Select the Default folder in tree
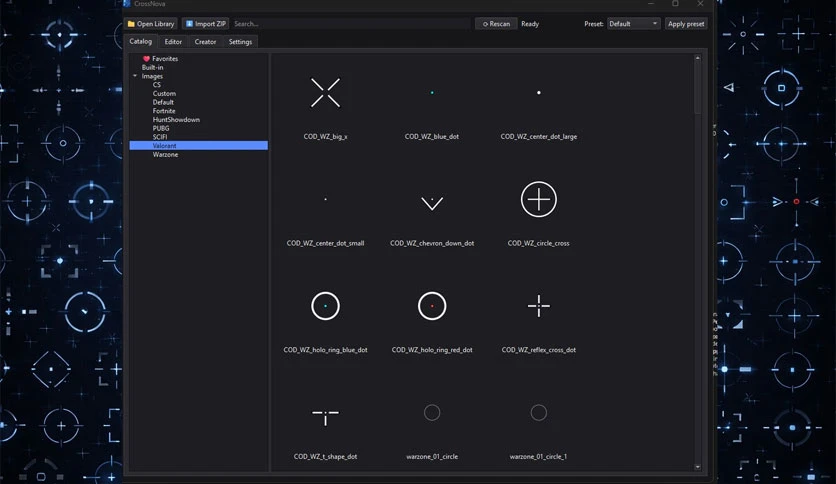Viewport: 836px width, 484px height. [x=163, y=102]
